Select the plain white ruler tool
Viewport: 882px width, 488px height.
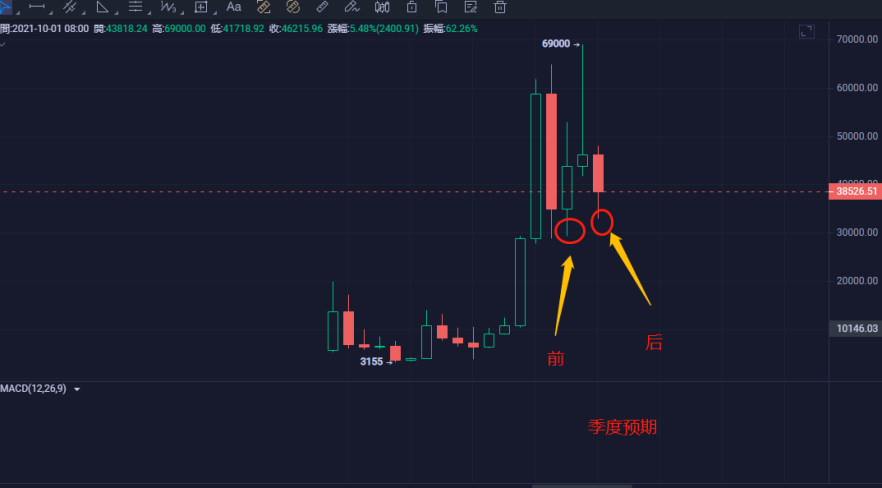point(322,7)
